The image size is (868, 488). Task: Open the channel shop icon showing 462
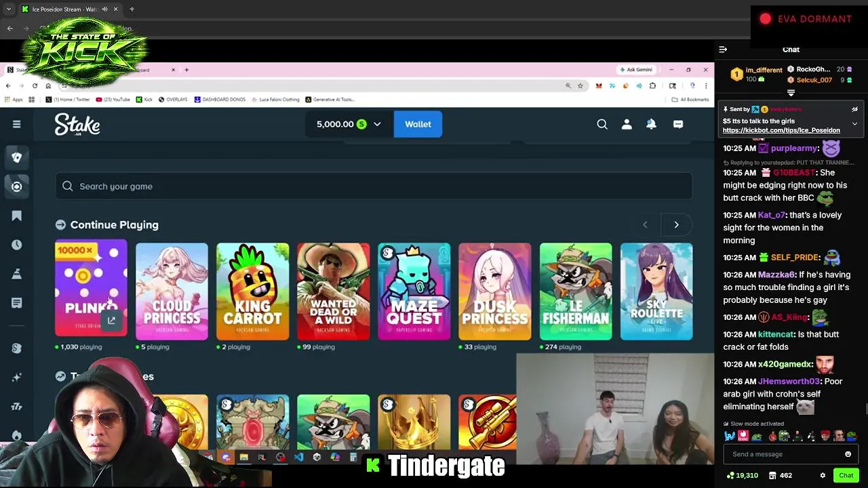pyautogui.click(x=780, y=476)
